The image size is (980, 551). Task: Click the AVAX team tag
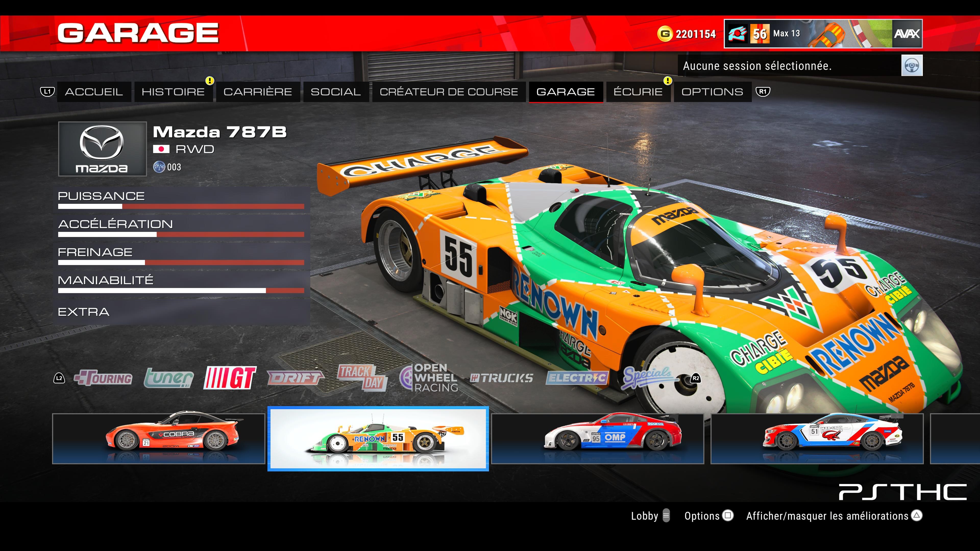click(x=907, y=34)
